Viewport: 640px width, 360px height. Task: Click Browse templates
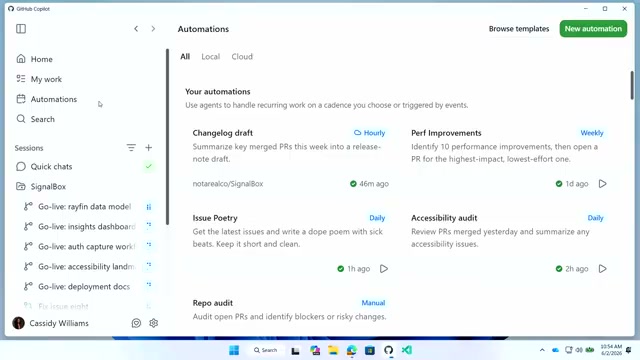(519, 29)
